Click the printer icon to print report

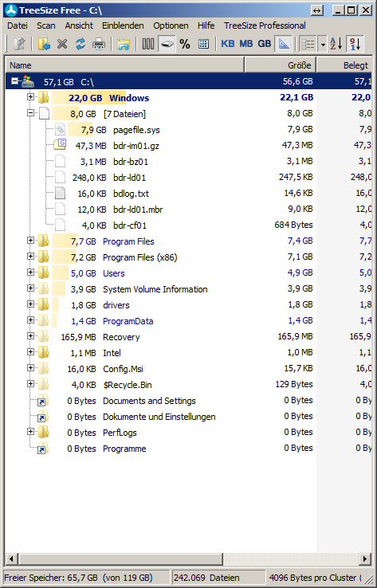coord(99,45)
